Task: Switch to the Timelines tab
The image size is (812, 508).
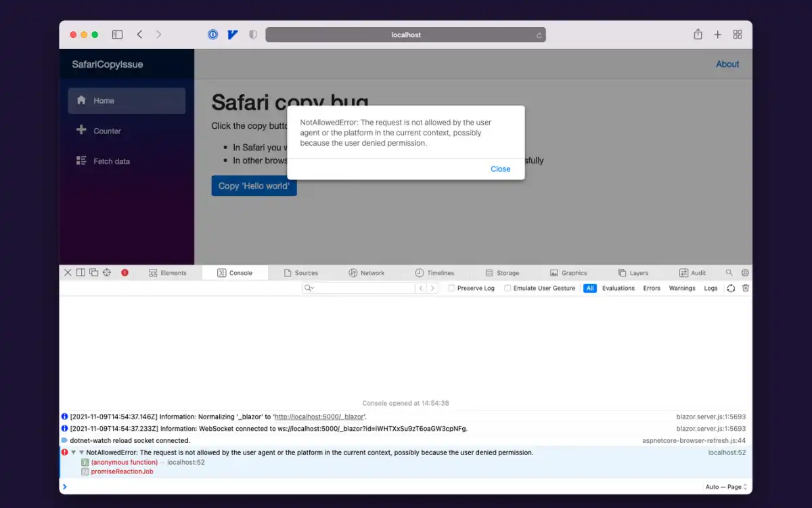Action: [434, 273]
